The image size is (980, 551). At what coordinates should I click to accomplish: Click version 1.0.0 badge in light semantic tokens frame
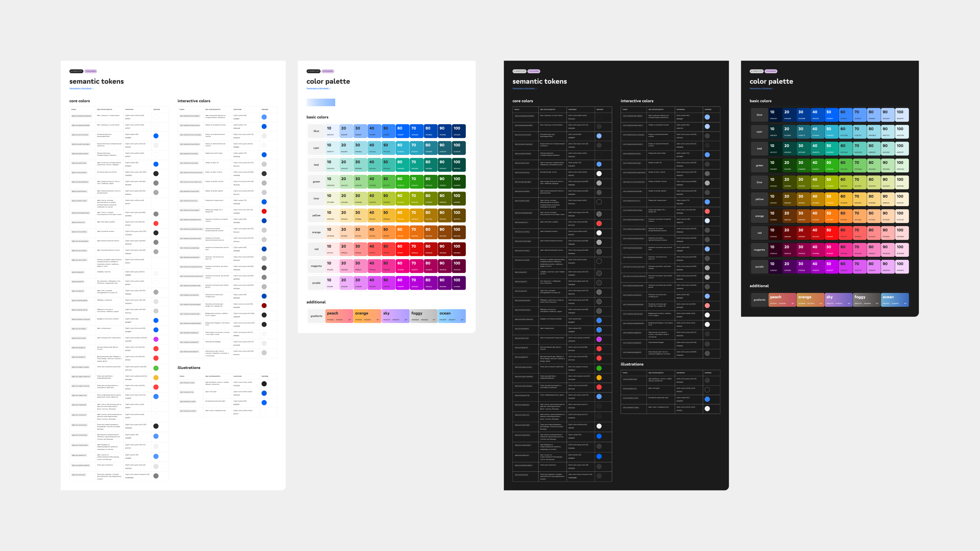pos(76,71)
